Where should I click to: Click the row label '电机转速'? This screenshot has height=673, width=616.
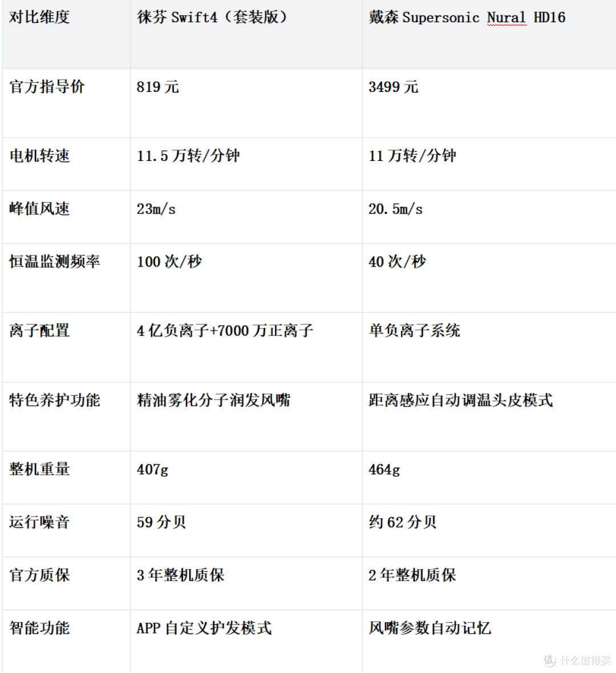(x=39, y=156)
